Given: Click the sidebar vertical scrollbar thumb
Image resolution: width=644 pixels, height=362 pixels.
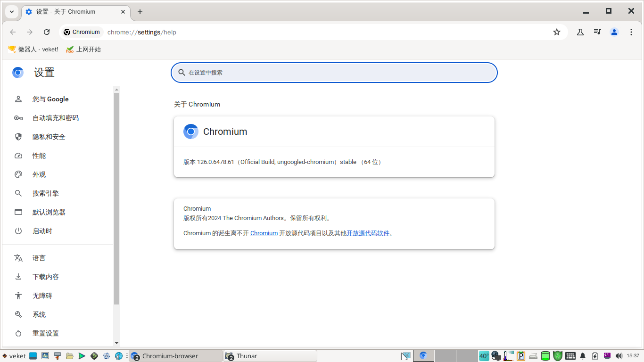Looking at the screenshot, I should (117, 198).
